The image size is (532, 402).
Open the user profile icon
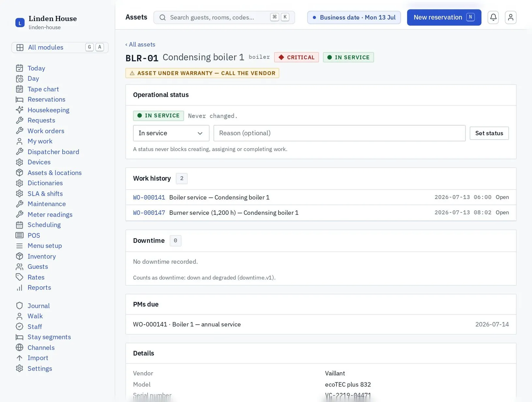coord(510,17)
